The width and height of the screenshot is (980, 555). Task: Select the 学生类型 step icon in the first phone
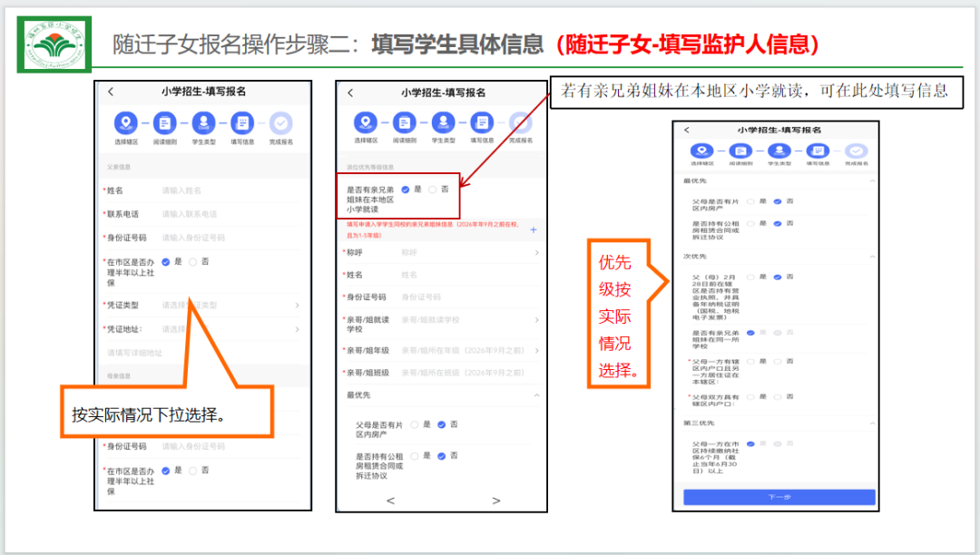[204, 123]
